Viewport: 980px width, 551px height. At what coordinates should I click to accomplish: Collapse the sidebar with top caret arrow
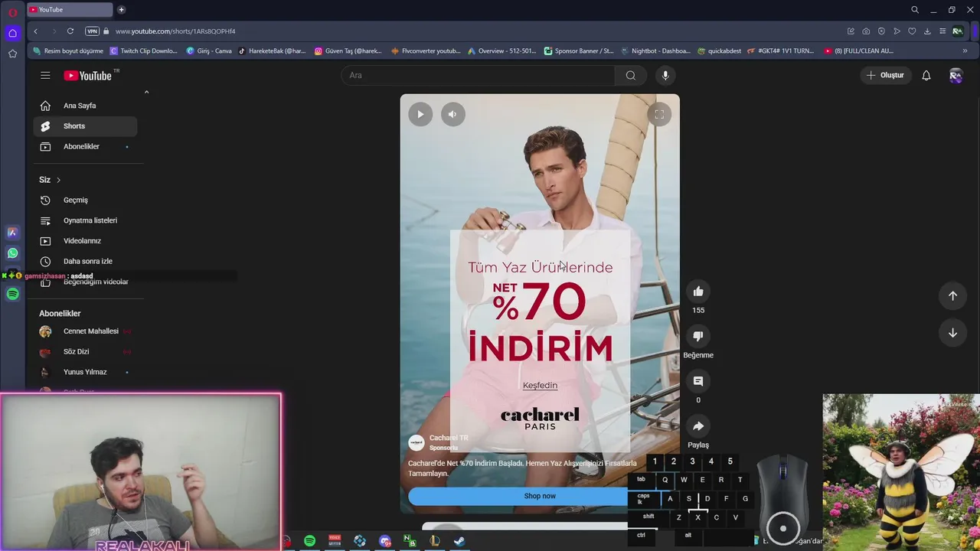point(146,93)
